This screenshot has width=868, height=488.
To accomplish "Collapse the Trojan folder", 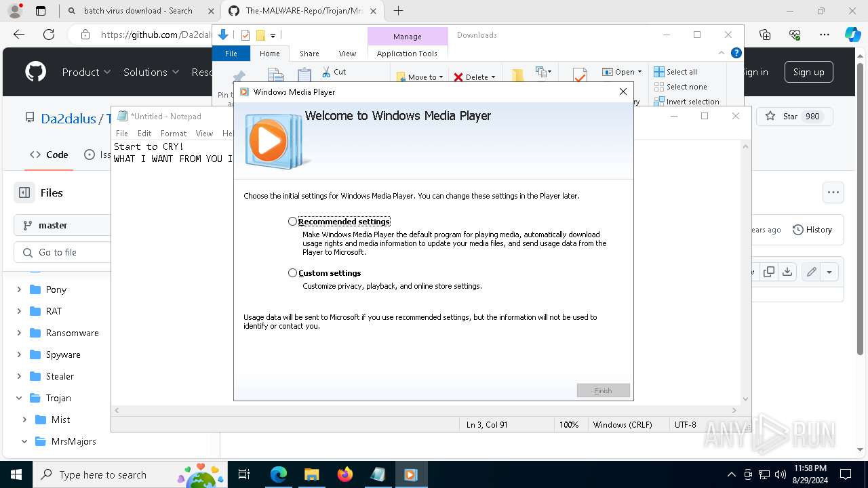I will tap(18, 398).
